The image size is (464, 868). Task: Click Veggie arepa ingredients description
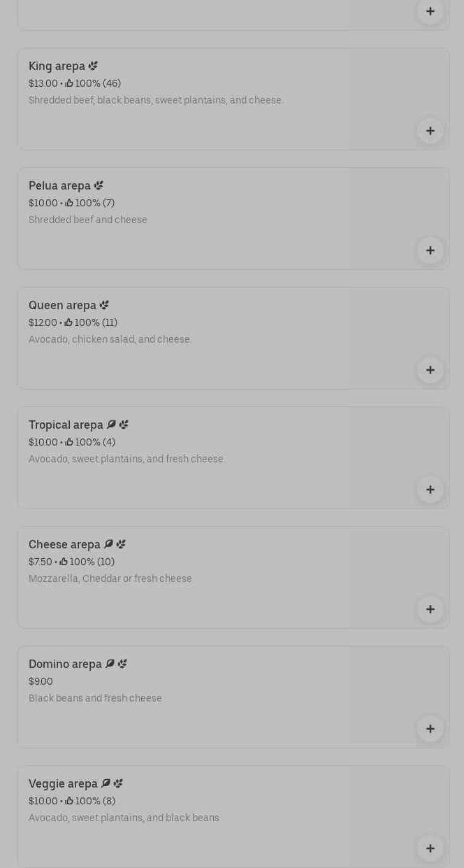point(124,818)
